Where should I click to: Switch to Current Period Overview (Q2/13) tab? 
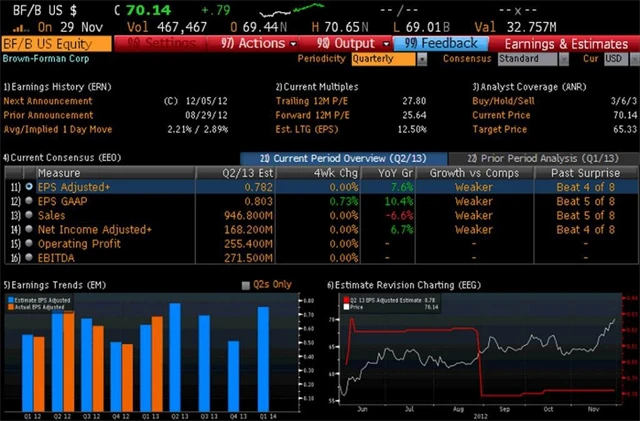[x=336, y=158]
